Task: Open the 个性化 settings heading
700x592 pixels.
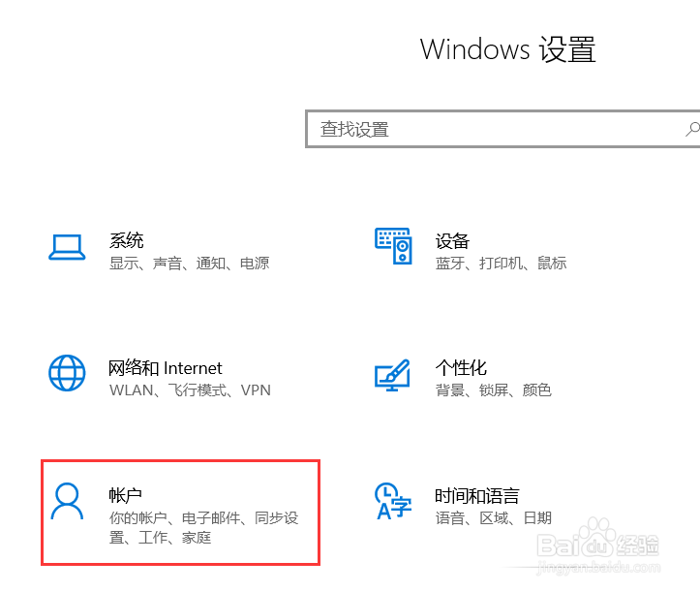Action: coord(461,368)
